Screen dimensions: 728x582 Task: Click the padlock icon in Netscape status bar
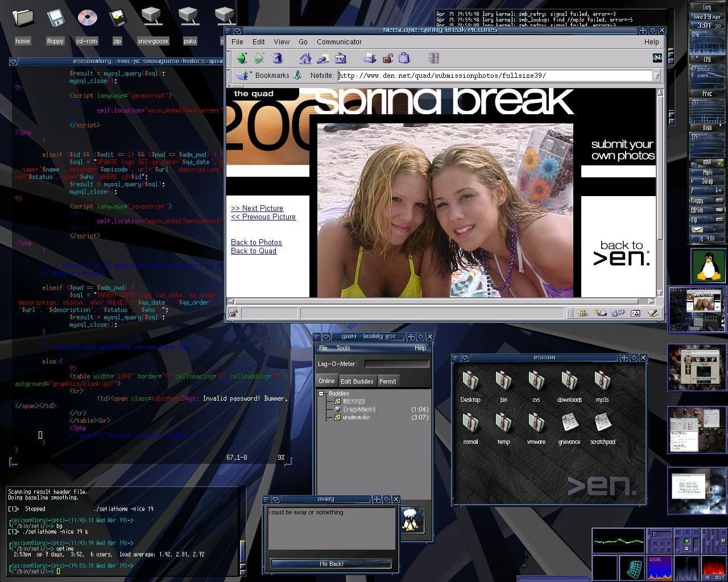tap(233, 313)
